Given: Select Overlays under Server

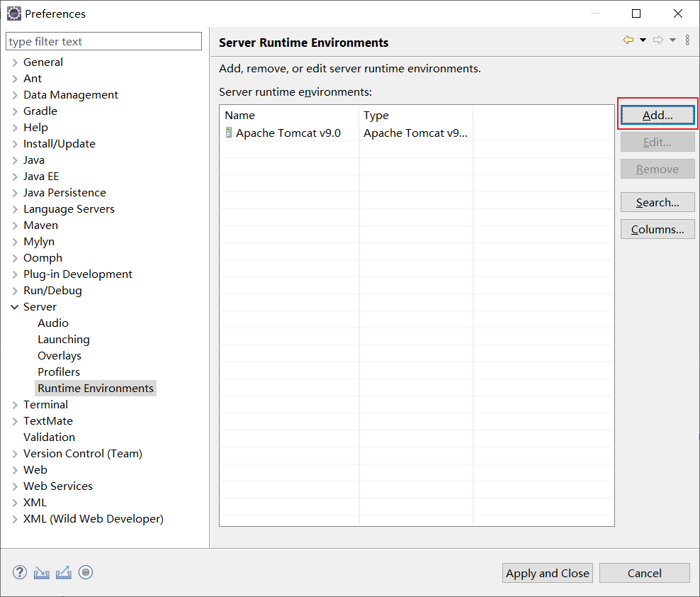Looking at the screenshot, I should pyautogui.click(x=60, y=356).
